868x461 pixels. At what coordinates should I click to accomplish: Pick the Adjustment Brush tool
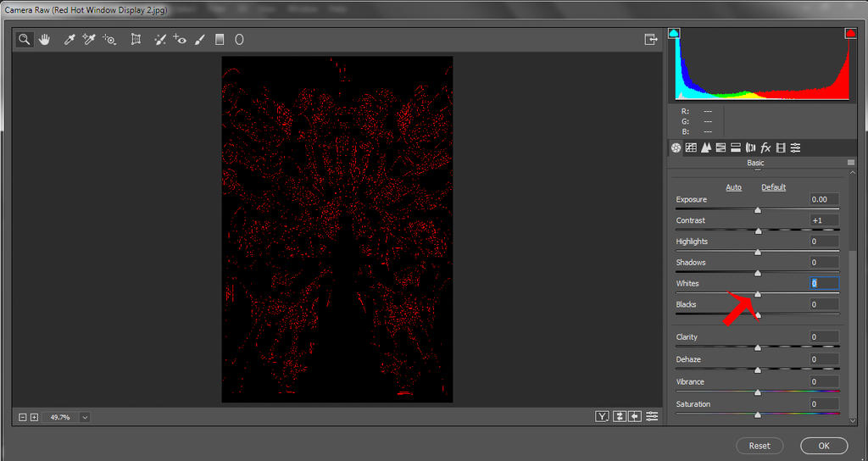point(200,39)
